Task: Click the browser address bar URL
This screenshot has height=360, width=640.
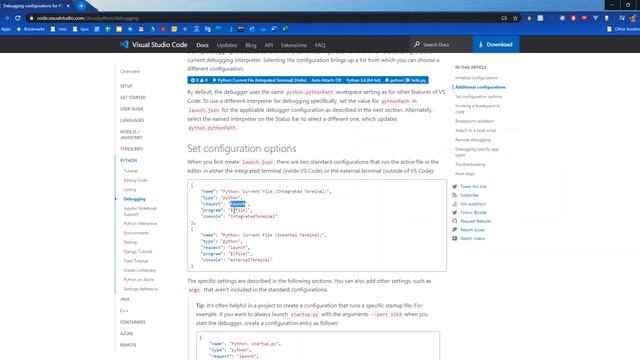Action: coord(87,18)
